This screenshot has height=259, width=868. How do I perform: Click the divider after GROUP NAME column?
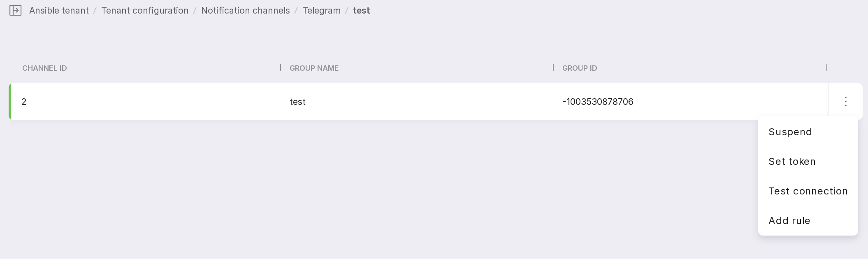553,67
